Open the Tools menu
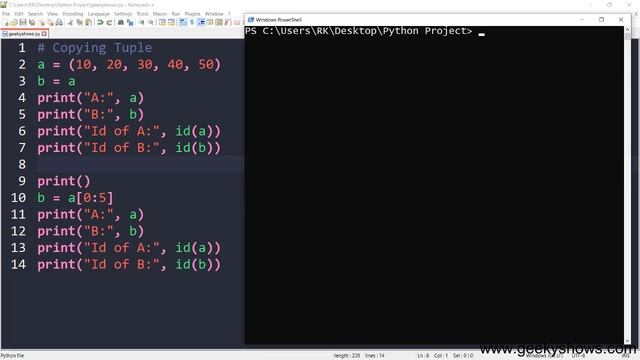The image size is (640, 360). click(x=142, y=14)
